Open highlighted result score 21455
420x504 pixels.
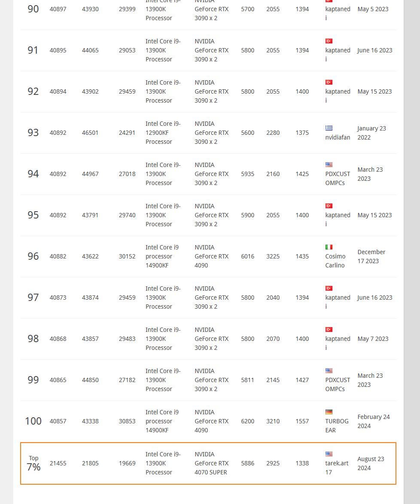(x=58, y=463)
